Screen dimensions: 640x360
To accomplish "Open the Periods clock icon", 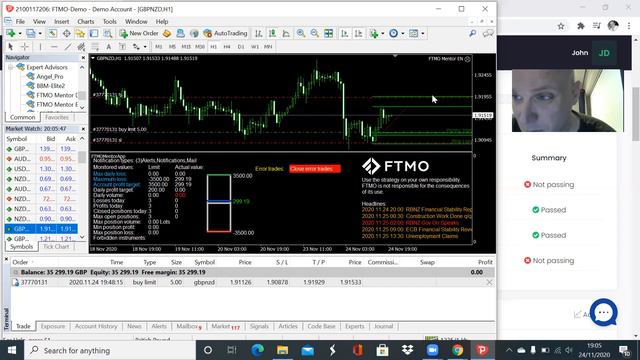I will coord(393,33).
